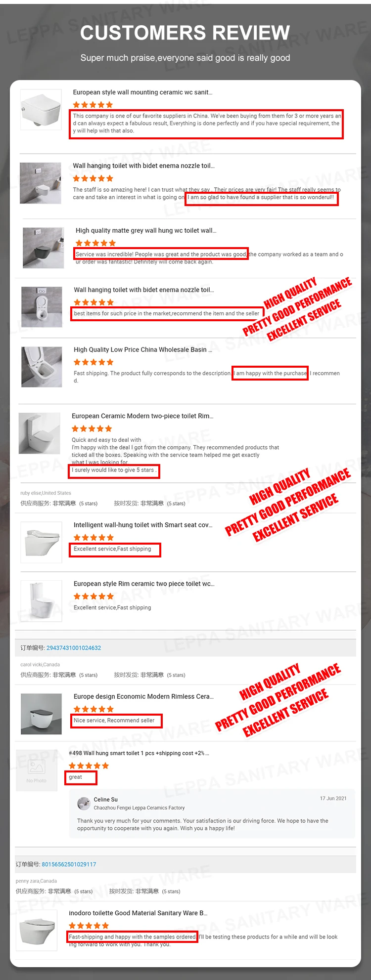Click star rating under inodoro toilette review

[89, 926]
